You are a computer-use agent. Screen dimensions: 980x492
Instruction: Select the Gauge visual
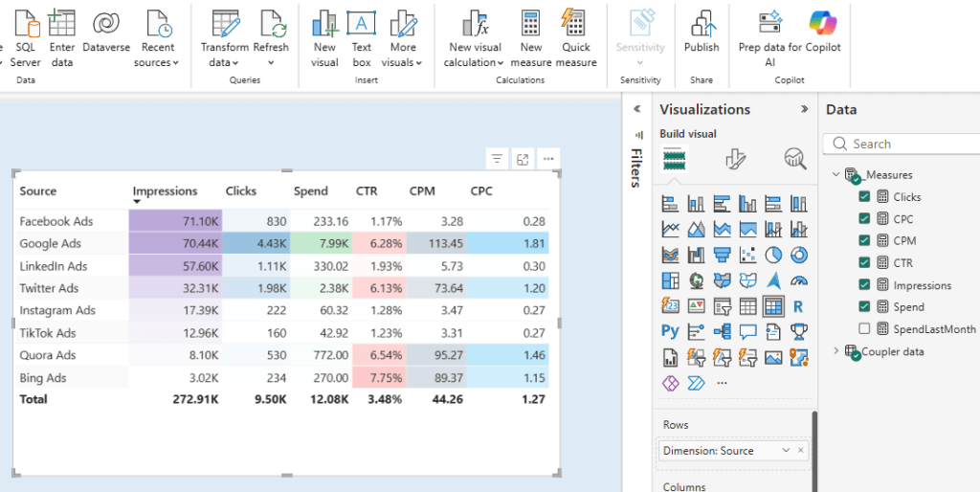[799, 280]
